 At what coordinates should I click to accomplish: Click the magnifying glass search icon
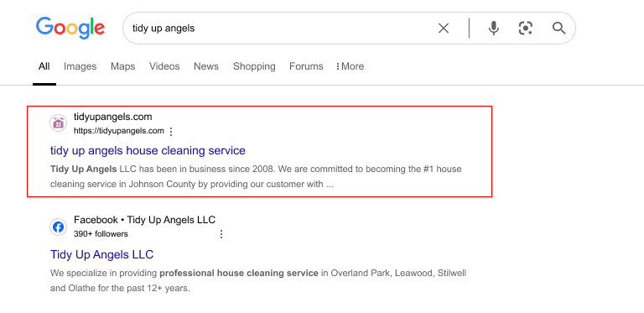pos(558,29)
